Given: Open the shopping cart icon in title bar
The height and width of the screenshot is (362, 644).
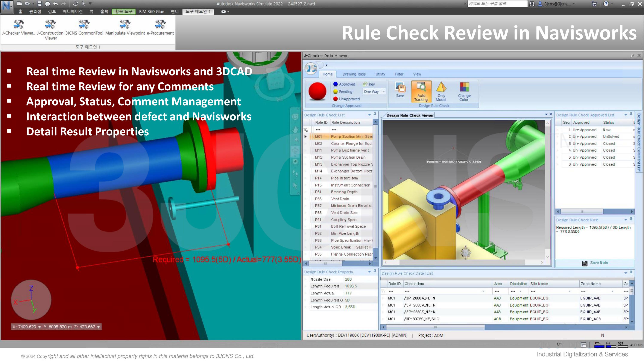Looking at the screenshot, I should coord(594,4).
